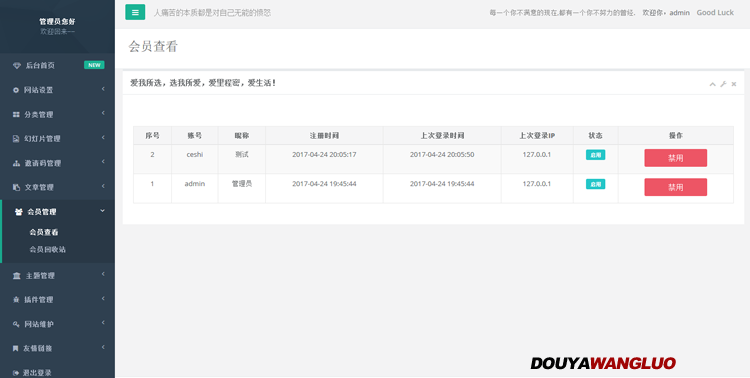Click 禁用 button for user ceshi
The image size is (750, 378).
pos(675,158)
